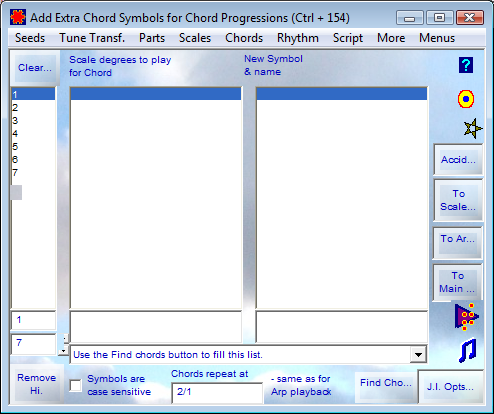The width and height of the screenshot is (494, 414).
Task: Click the yellow and red target icon
Action: (x=466, y=99)
